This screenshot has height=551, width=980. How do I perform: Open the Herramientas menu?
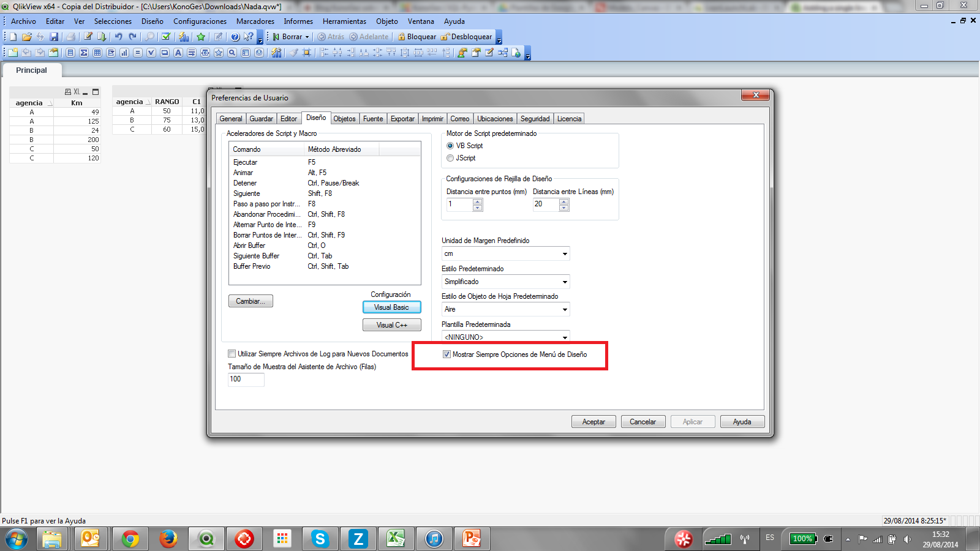pyautogui.click(x=345, y=21)
